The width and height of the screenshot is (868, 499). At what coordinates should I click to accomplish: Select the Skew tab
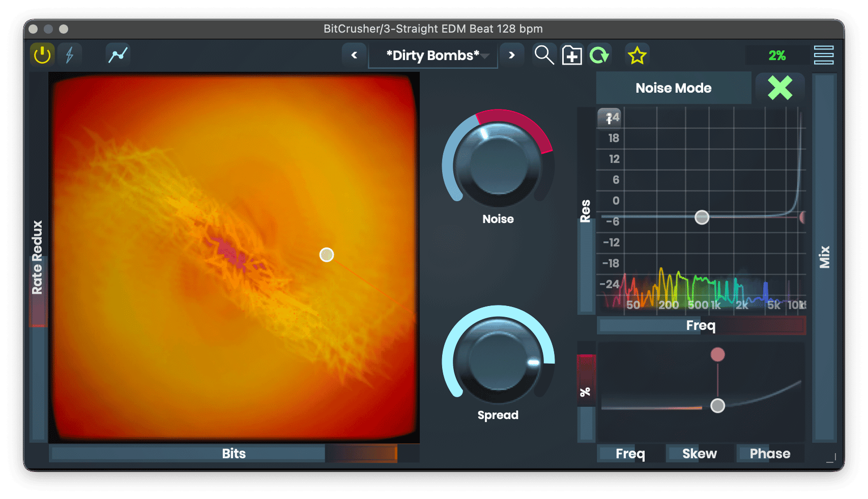(700, 454)
